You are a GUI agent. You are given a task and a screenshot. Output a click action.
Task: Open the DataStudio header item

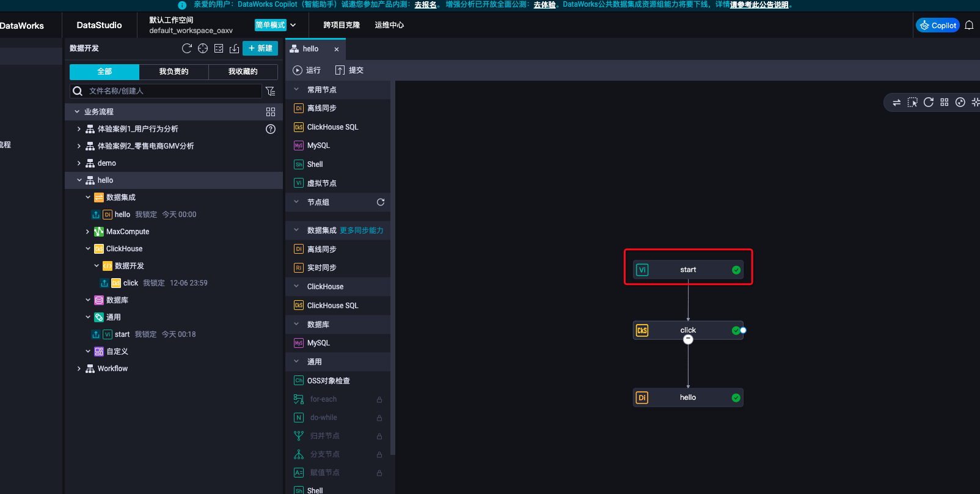(99, 25)
